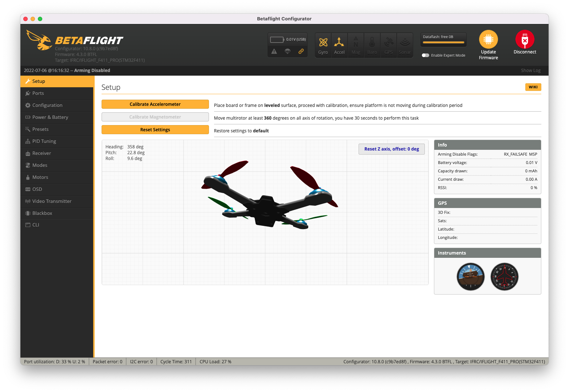
Task: Click the Battery voltage value 0.01 V
Action: coord(531,163)
